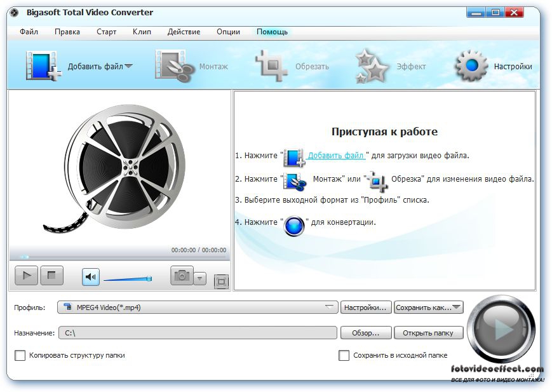Select the Обрезать crop tool icon
The height and width of the screenshot is (392, 552).
point(271,65)
